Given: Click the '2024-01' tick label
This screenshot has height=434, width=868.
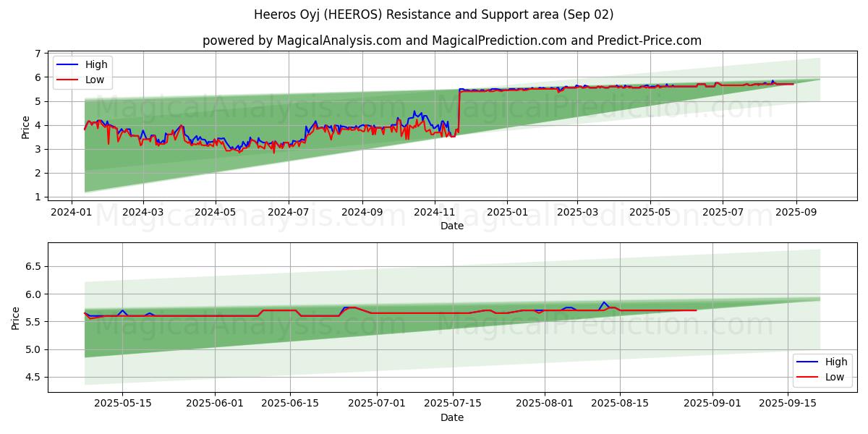Looking at the screenshot, I should pos(71,211).
